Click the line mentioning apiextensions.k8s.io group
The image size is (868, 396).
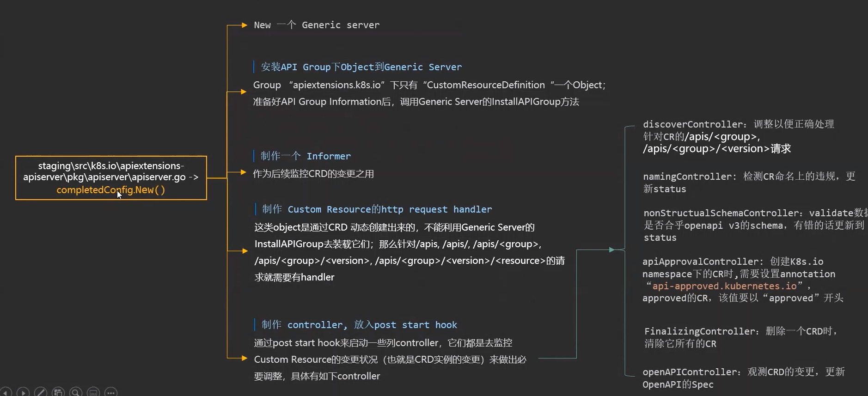(429, 85)
